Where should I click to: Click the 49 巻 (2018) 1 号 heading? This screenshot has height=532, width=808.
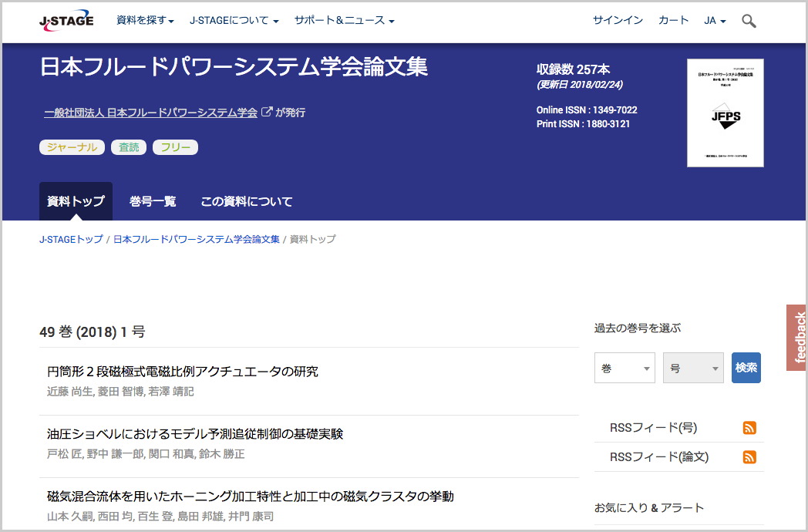pyautogui.click(x=93, y=332)
